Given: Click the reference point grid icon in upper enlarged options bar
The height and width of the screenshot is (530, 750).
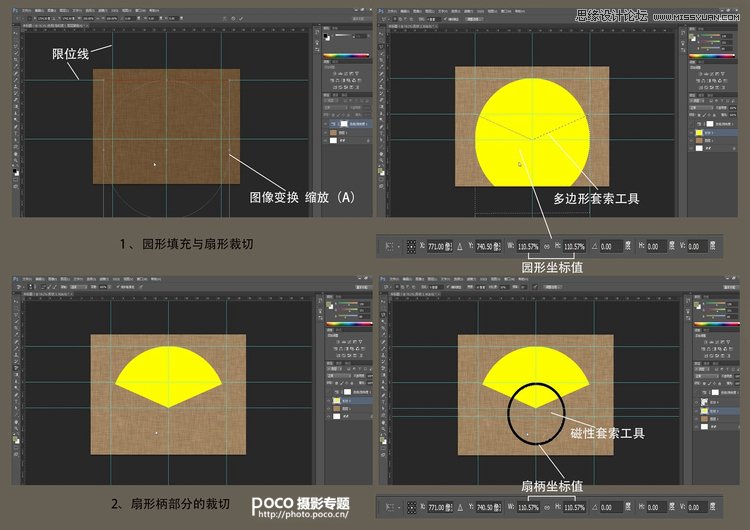Looking at the screenshot, I should 411,246.
